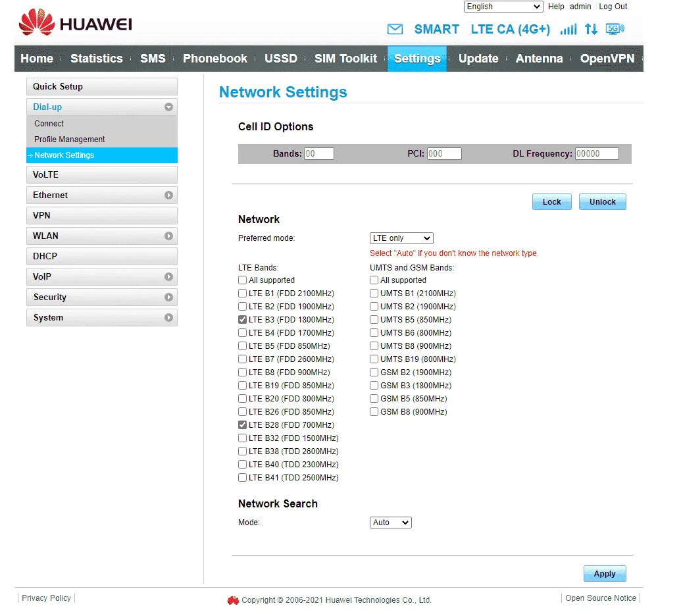Screen dimensions: 681x616
Task: Open the Open Source Notice link
Action: point(601,598)
